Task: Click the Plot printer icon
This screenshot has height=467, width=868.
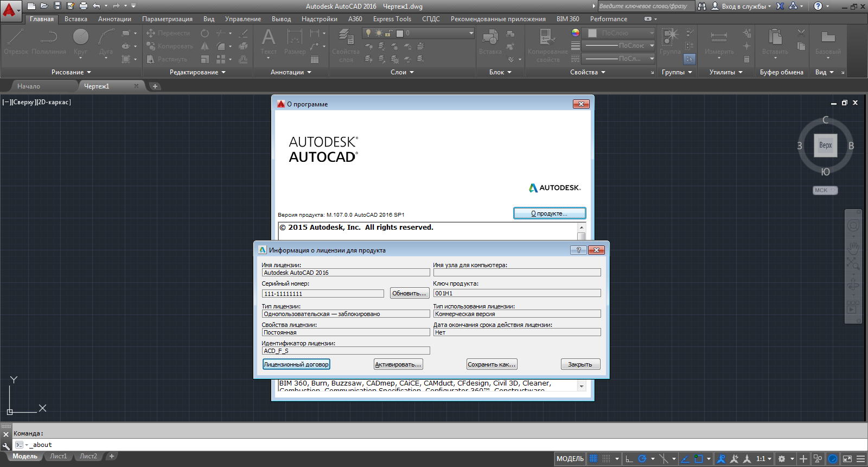Action: 84,6
